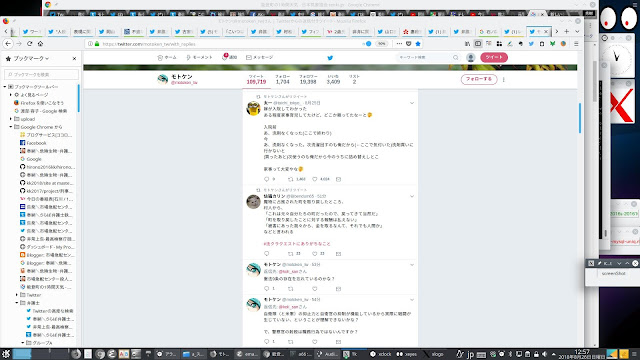Open the profile more-options vertical dots
640x360 pixels.
[x=504, y=80]
